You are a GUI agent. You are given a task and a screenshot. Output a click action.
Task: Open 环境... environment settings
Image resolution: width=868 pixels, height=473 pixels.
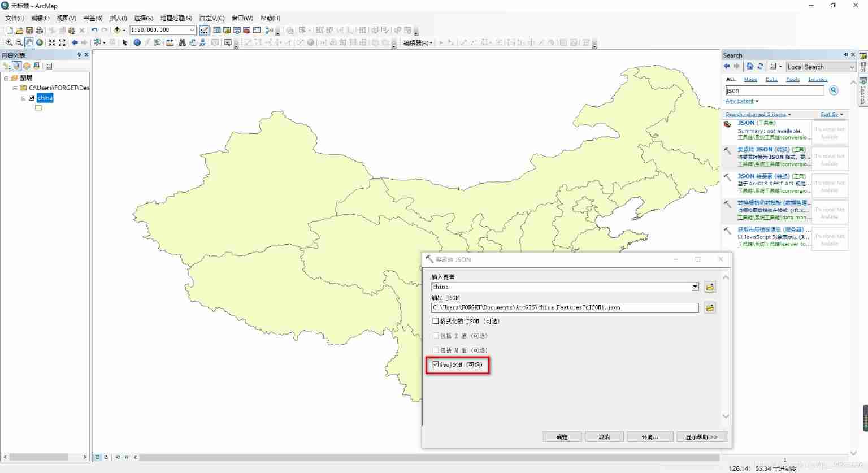(x=650, y=437)
